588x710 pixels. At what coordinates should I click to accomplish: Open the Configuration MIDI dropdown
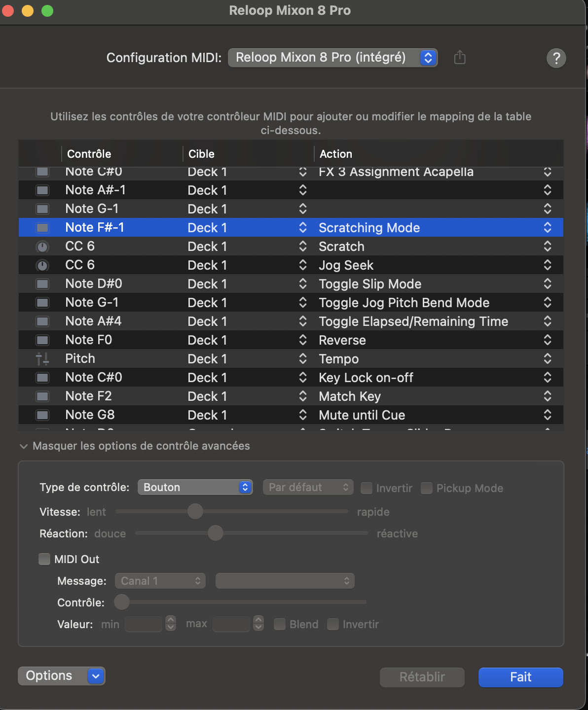click(332, 58)
